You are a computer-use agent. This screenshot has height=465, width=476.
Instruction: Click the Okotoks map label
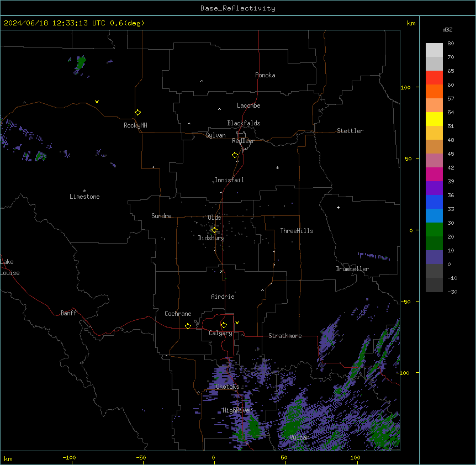[228, 387]
